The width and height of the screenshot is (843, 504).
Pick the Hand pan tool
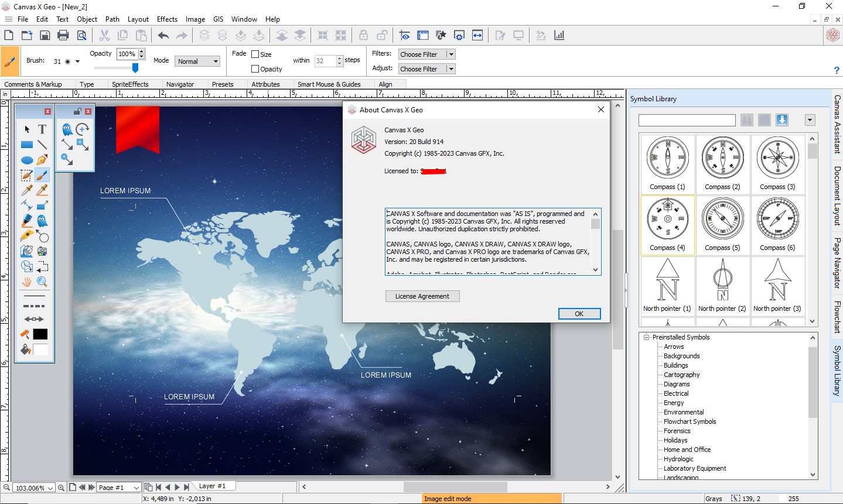(26, 282)
